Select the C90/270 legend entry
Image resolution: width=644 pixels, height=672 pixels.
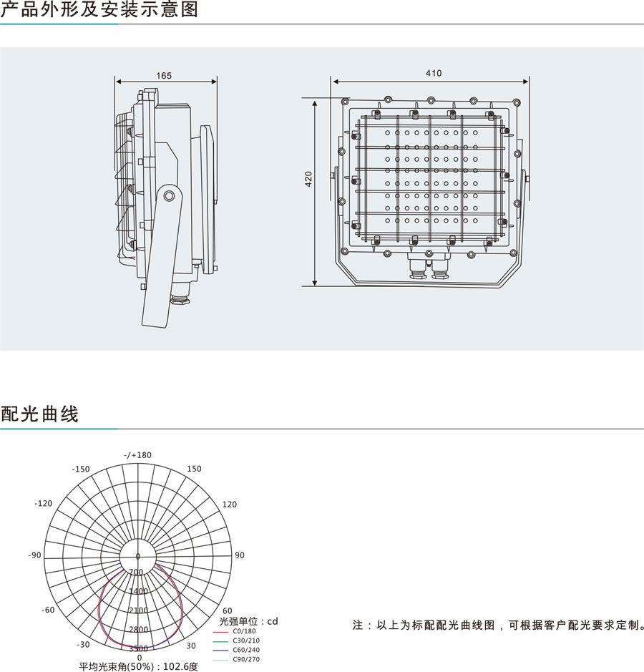246,659
